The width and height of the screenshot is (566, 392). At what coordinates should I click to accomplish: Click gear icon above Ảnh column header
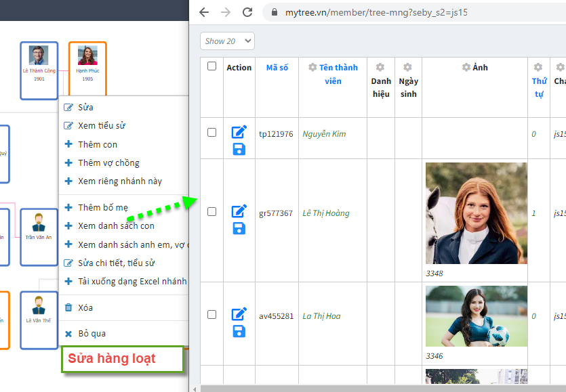466,68
